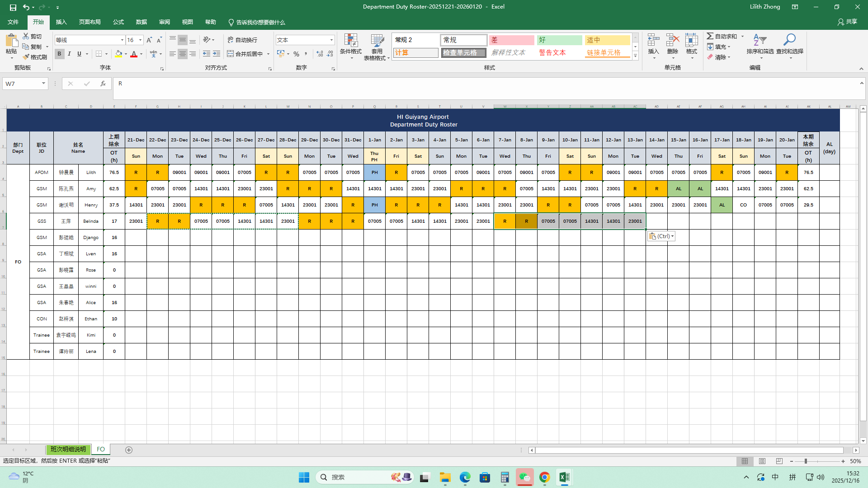Toggle Bold formatting
This screenshot has width=868, height=488.
coord(59,54)
